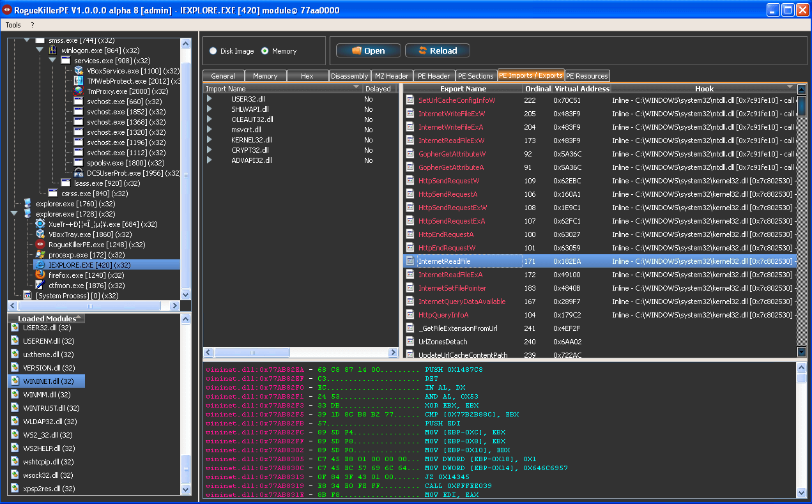Click the VBoxService.exe process icon

79,71
